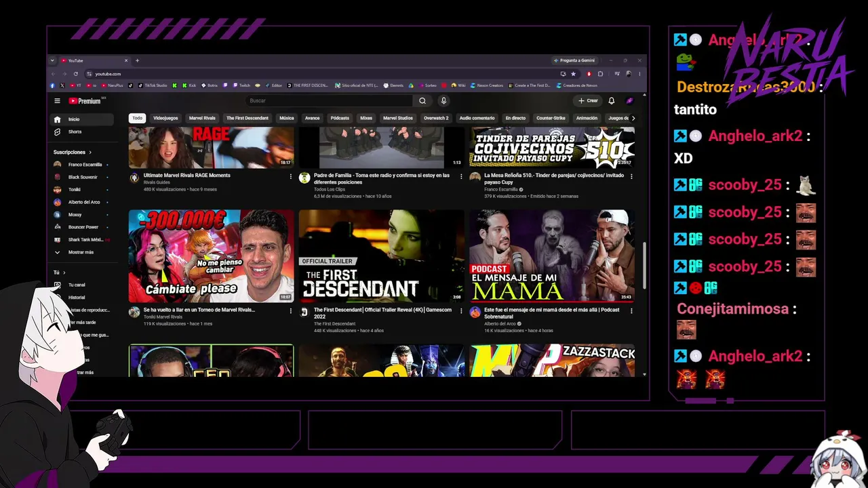This screenshot has height=488, width=868.
Task: Open the Twitch bookmark
Action: click(241, 85)
